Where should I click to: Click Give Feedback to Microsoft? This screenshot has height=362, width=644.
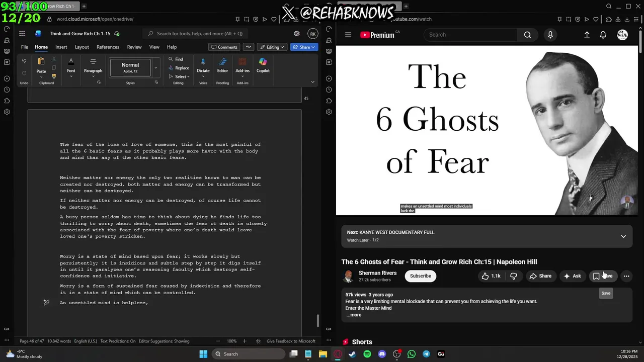tap(291, 341)
